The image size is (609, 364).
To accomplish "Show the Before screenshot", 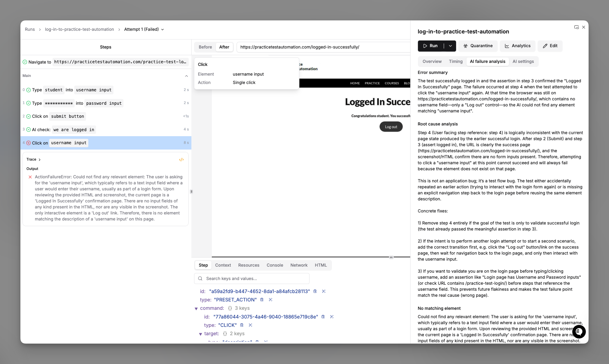I will (205, 47).
